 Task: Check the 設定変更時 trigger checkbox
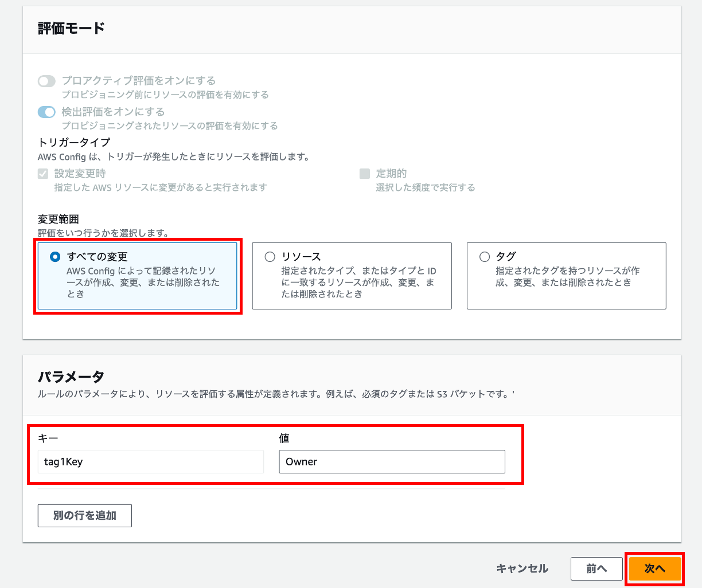coord(43,174)
